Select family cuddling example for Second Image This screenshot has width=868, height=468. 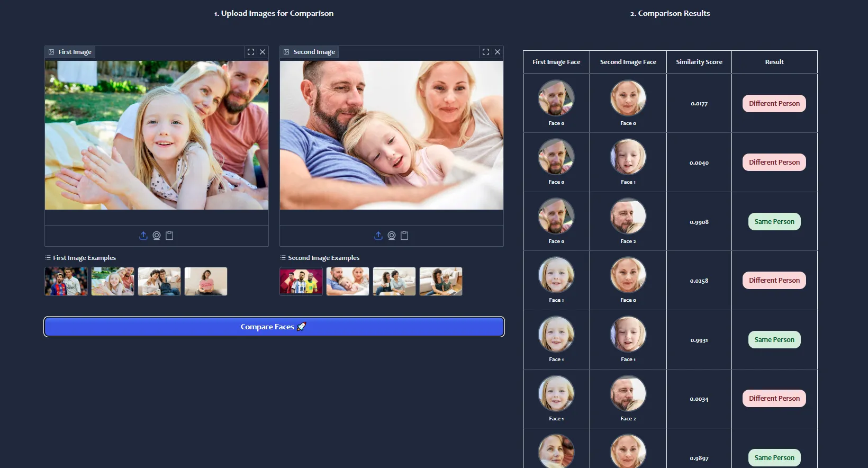(348, 281)
